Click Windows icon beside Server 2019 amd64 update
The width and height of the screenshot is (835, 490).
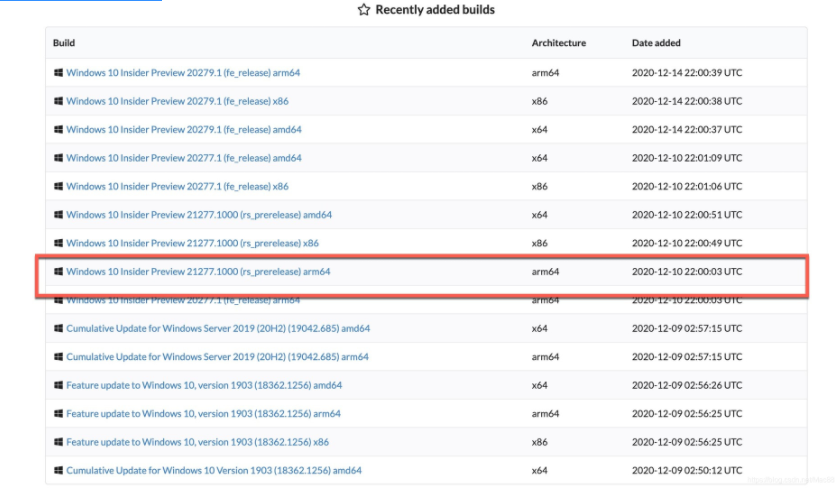59,328
